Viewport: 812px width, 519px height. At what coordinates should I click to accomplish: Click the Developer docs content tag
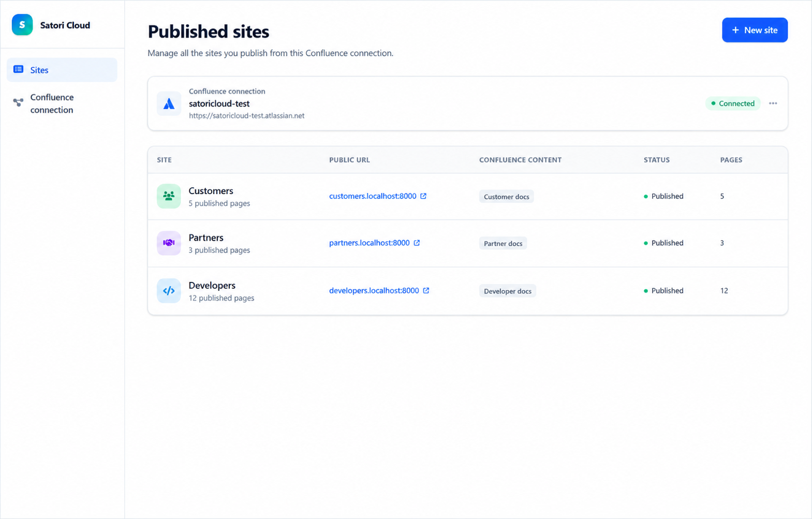[507, 291]
